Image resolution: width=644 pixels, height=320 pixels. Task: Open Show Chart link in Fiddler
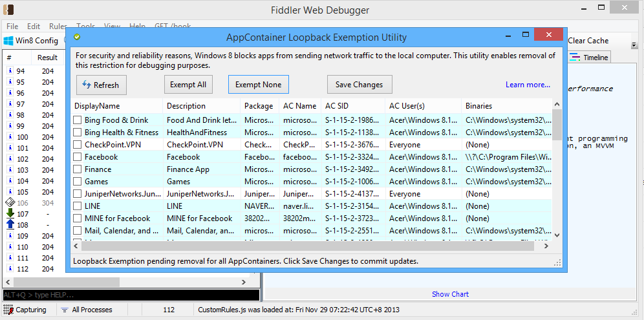tap(450, 294)
